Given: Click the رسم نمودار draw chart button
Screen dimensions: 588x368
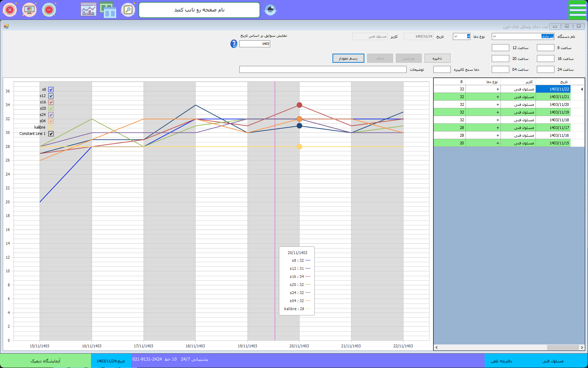Looking at the screenshot, I should click(x=348, y=58).
